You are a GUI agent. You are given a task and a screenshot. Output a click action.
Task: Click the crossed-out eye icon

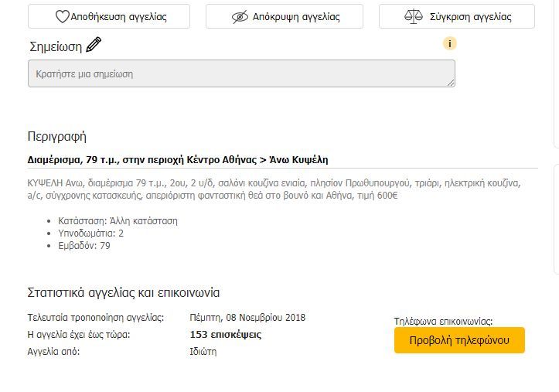[240, 17]
